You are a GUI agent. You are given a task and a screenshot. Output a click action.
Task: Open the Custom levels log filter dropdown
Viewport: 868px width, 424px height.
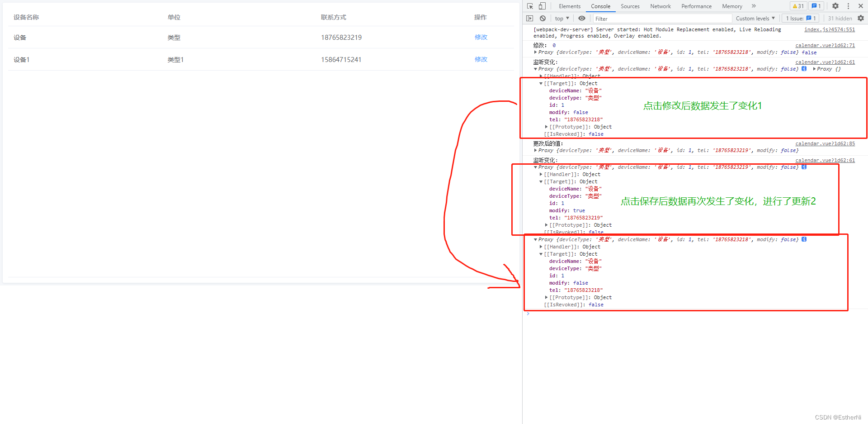pyautogui.click(x=755, y=18)
